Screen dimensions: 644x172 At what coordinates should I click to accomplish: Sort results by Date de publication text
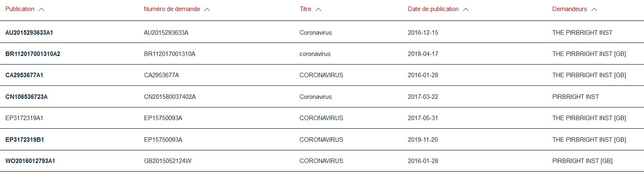433,9
